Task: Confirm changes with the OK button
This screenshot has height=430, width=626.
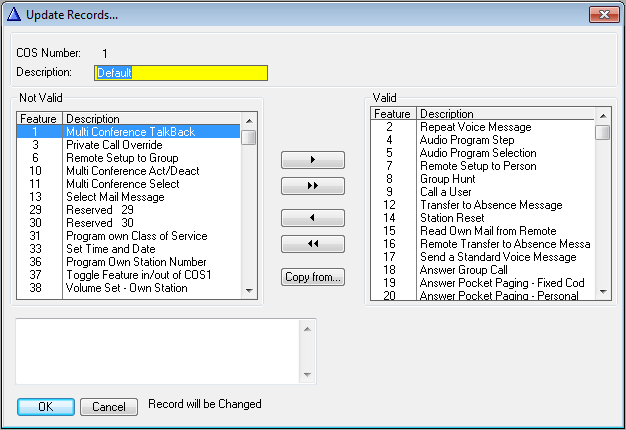Action: click(46, 406)
